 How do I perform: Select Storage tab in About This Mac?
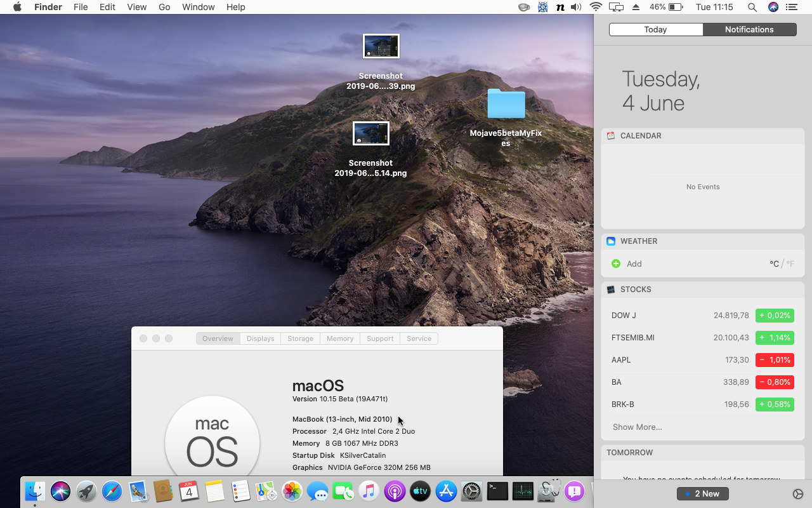(x=301, y=338)
